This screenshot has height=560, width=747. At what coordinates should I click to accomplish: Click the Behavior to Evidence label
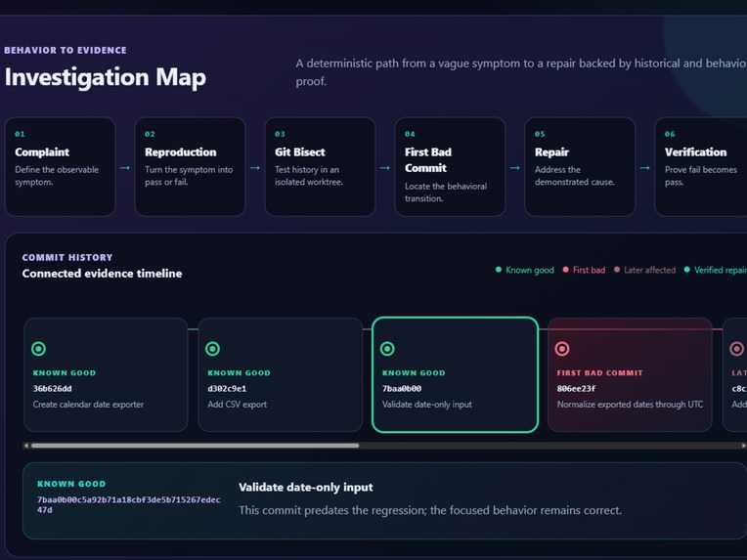66,50
